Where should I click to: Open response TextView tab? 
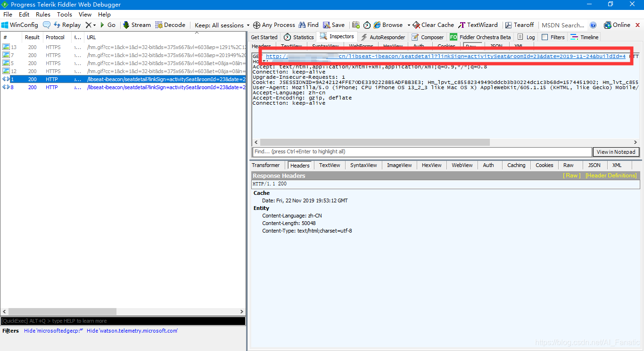click(330, 165)
